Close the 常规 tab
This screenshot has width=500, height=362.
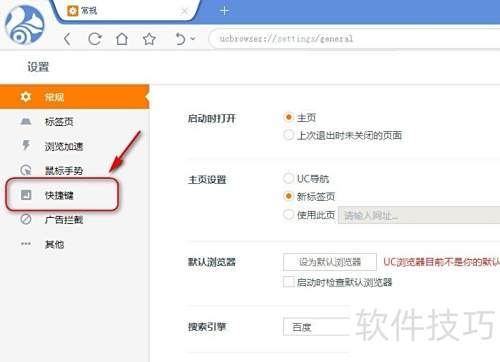184,11
